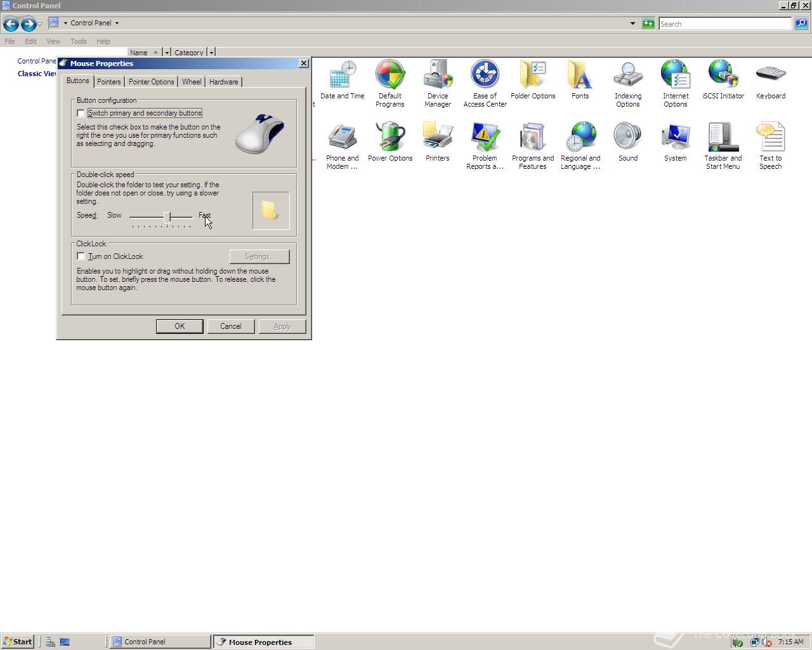The height and width of the screenshot is (650, 812).
Task: Open the Help menu
Action: tap(103, 41)
